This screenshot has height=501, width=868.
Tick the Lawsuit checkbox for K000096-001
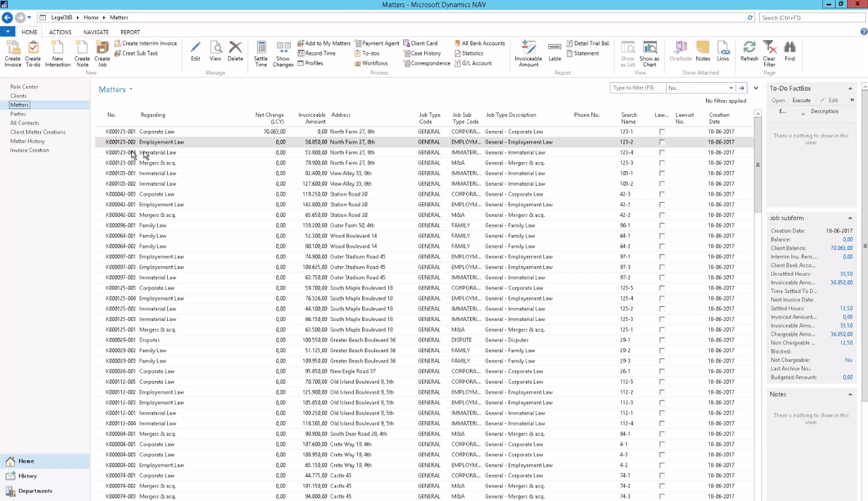pyautogui.click(x=662, y=225)
